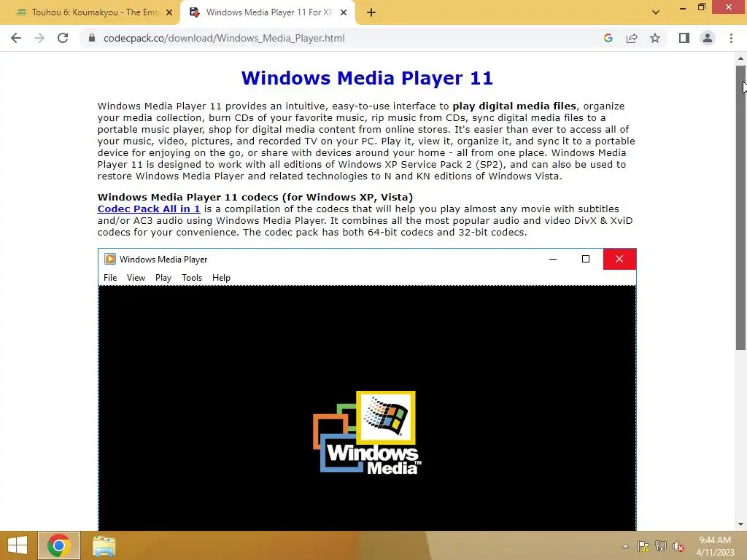
Task: Open the Chrome profile menu
Action: point(708,38)
